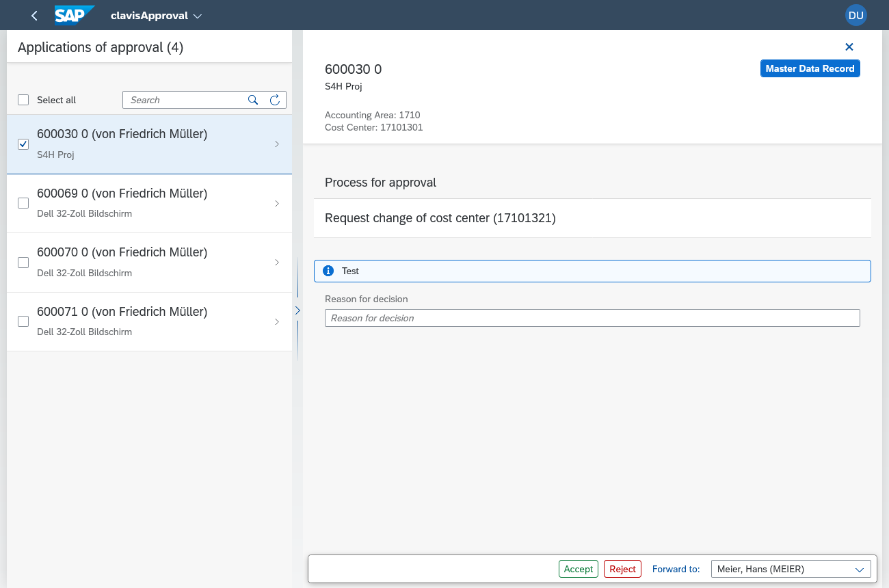Expand the Forward to recipient dropdown
The image size is (889, 588).
click(860, 570)
